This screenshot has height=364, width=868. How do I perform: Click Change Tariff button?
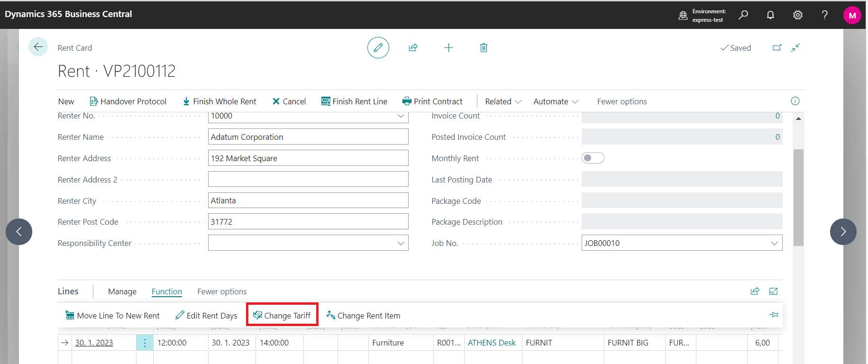tap(282, 316)
